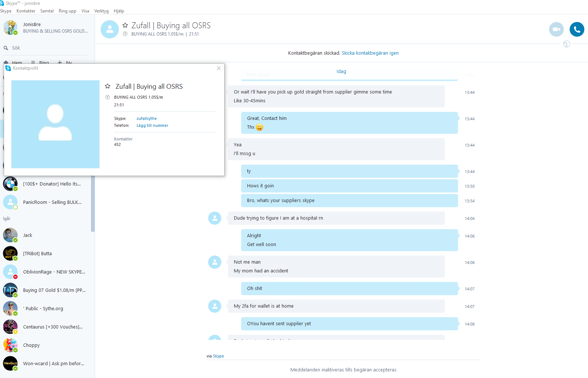Click Zufall's avatar in chat header
The image size is (588, 378).
coord(110,29)
